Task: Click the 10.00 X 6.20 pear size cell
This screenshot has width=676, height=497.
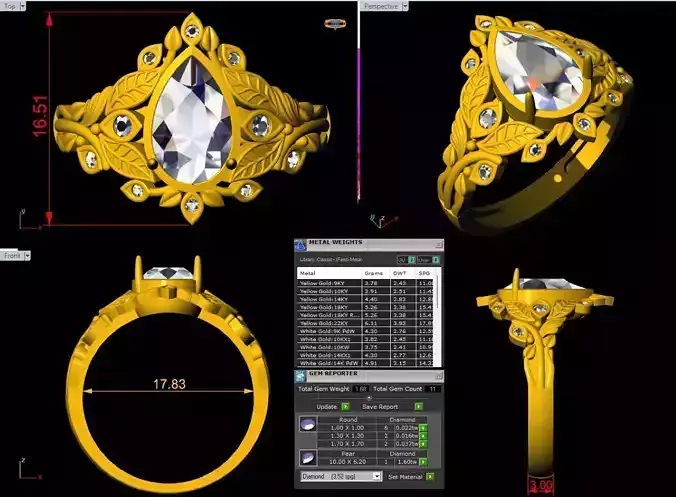Action: pyautogui.click(x=347, y=462)
